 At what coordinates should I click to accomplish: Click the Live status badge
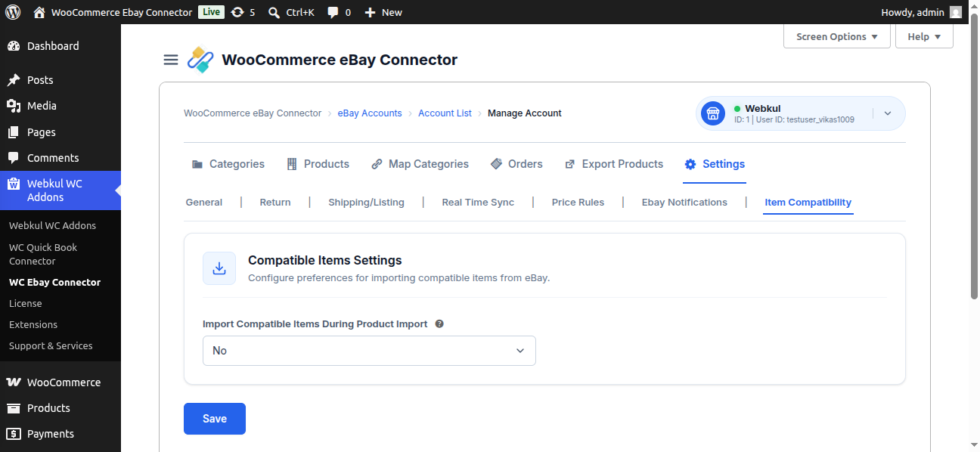211,12
